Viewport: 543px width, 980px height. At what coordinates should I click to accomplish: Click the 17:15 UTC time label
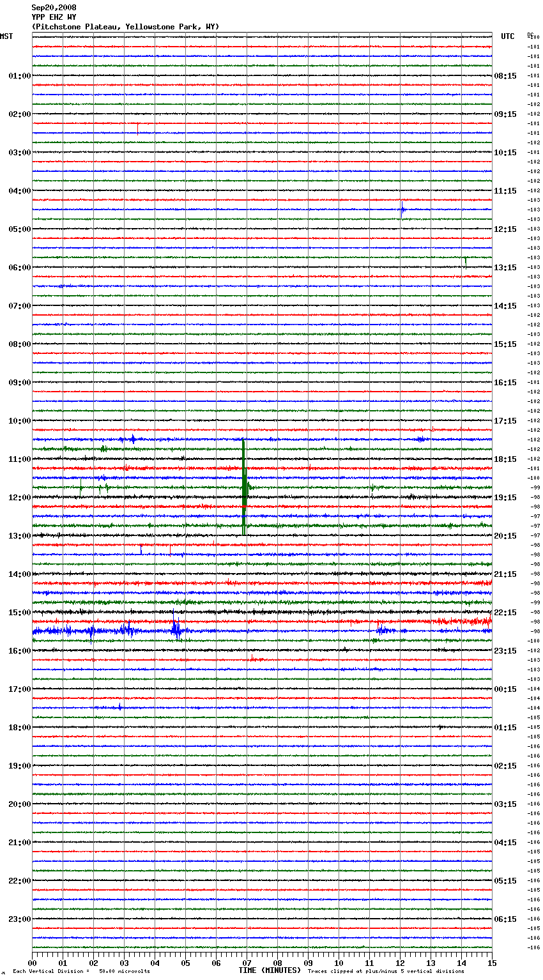coord(505,421)
